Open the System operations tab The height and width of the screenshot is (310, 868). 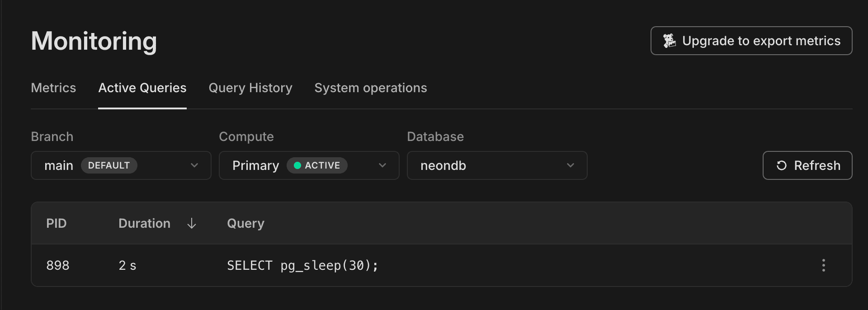(x=370, y=88)
